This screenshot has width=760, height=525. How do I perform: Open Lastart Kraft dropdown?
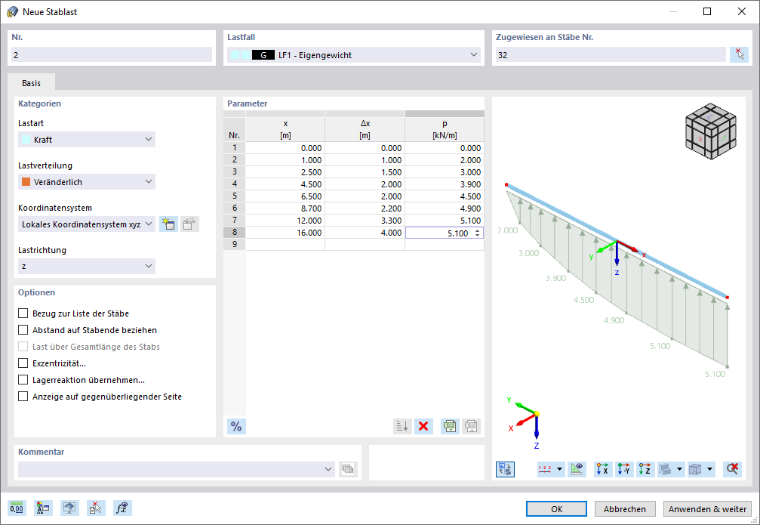87,140
